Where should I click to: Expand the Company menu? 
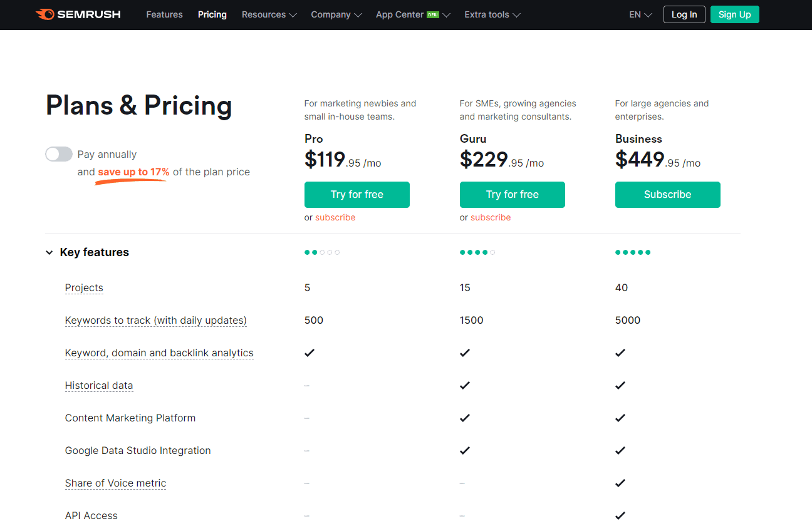coord(336,14)
